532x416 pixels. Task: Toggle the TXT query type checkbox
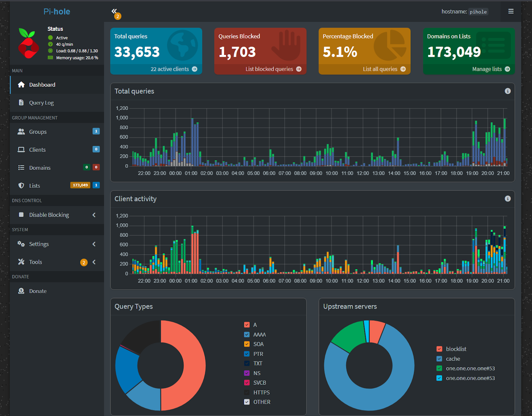[x=247, y=364]
